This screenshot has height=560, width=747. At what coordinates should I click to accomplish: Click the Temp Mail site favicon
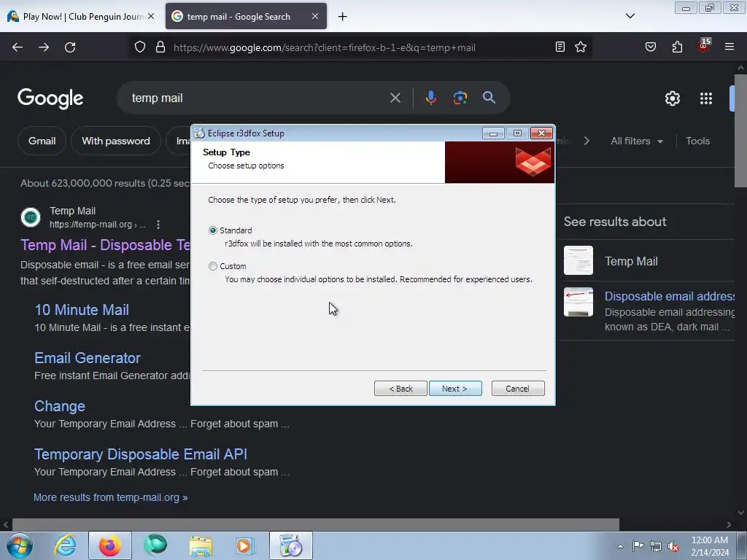[x=31, y=217]
